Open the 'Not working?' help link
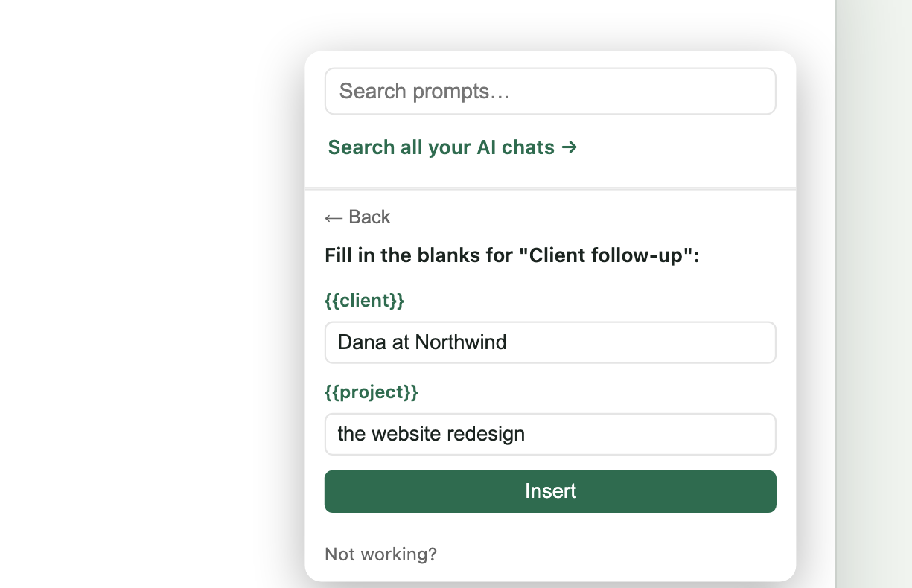 click(380, 555)
